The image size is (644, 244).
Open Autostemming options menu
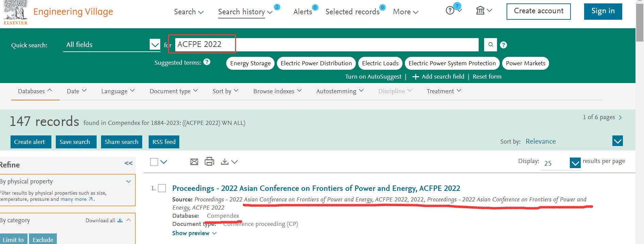tap(340, 91)
